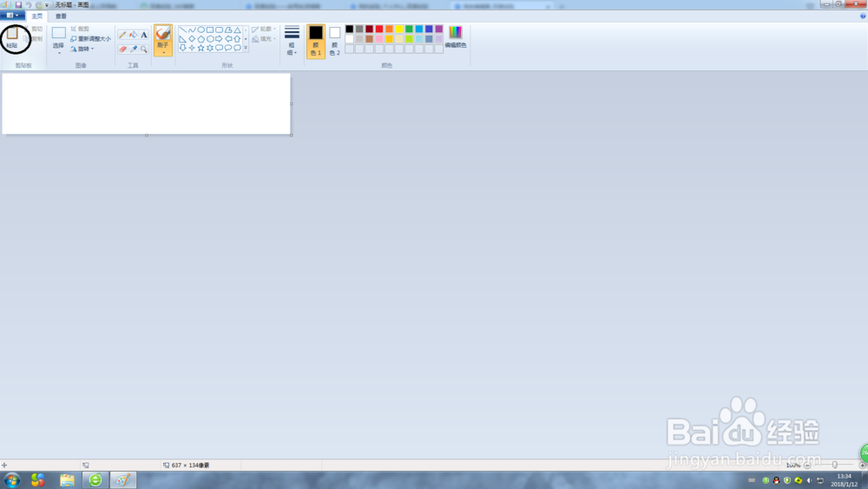Pick the Left arrow shape
This screenshot has width=868, height=489.
[228, 39]
